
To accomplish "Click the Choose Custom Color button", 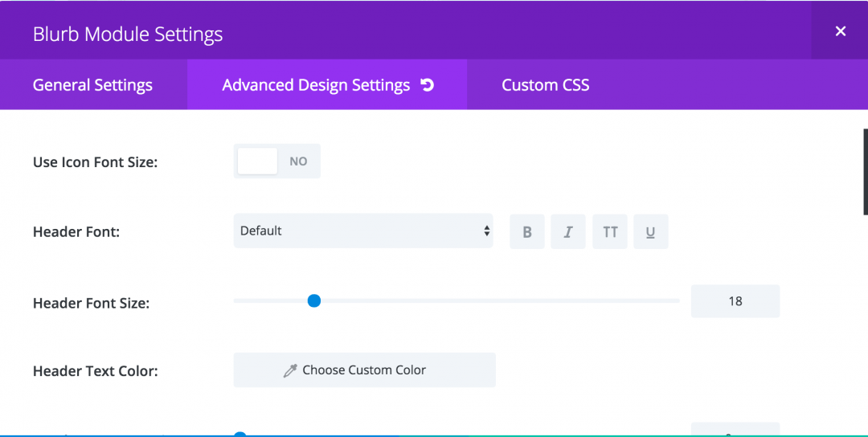I will tap(364, 370).
